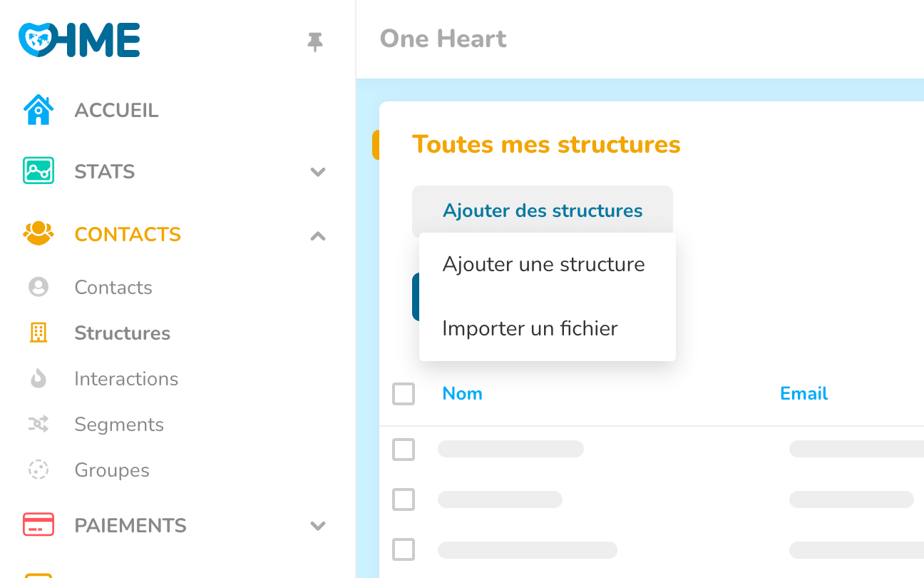Sort the table by Email column header

click(x=804, y=394)
